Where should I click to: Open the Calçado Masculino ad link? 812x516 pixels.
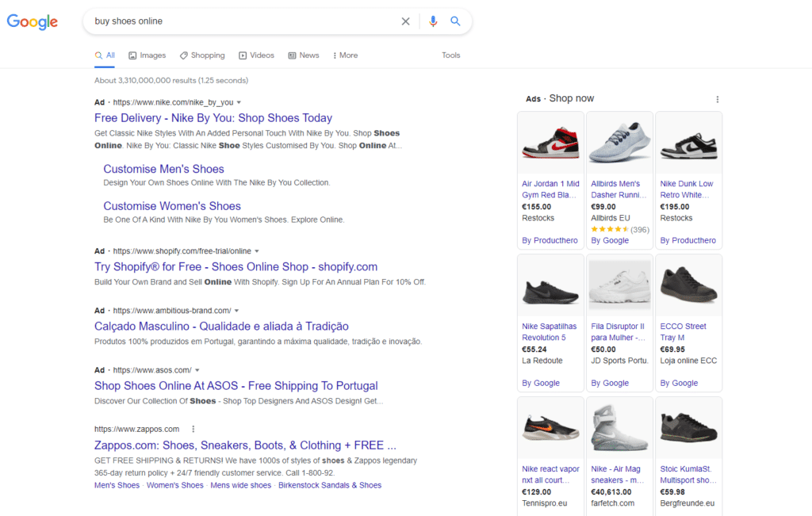point(221,326)
